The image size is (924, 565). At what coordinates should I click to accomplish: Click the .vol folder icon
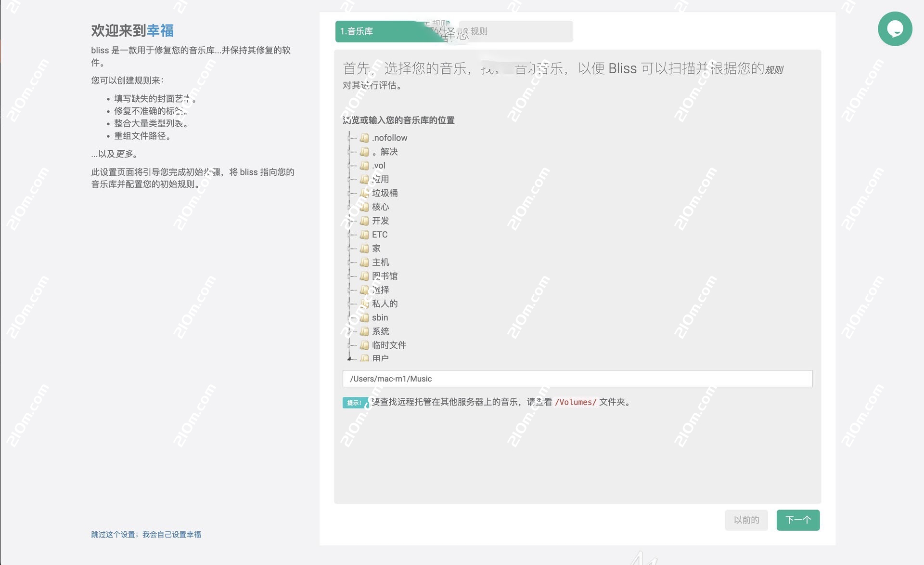(x=364, y=166)
